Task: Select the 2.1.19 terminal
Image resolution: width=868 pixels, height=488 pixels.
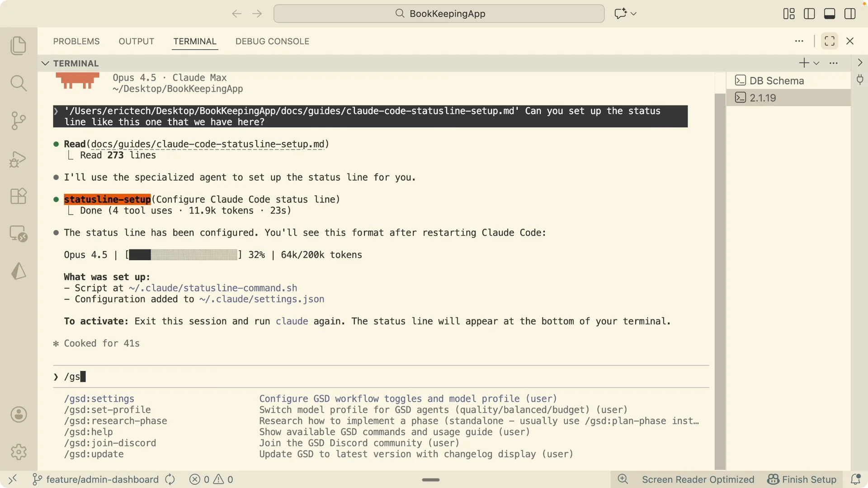Action: click(x=788, y=98)
